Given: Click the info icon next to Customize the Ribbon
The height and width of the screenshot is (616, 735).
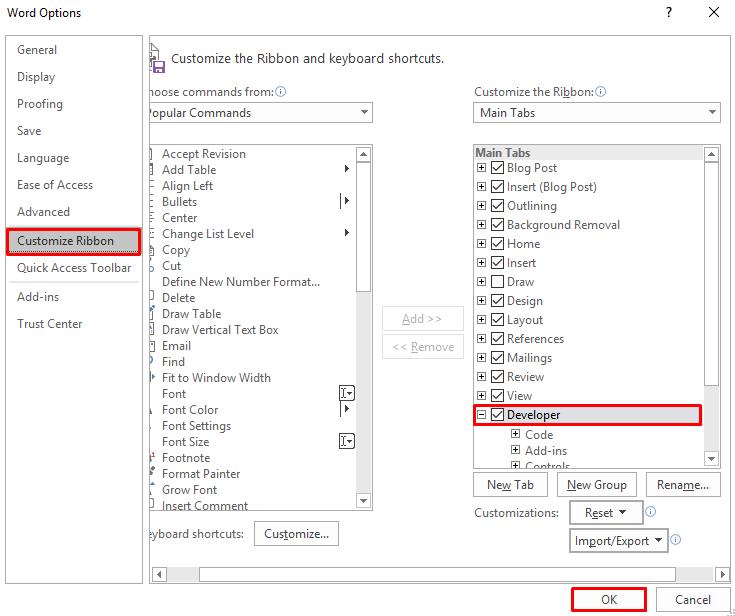Looking at the screenshot, I should pos(600,91).
